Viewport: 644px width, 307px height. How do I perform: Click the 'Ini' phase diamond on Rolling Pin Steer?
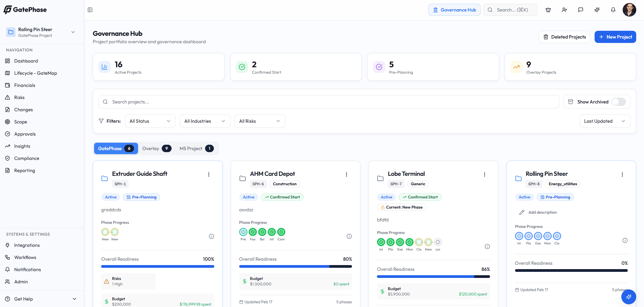pos(519,236)
